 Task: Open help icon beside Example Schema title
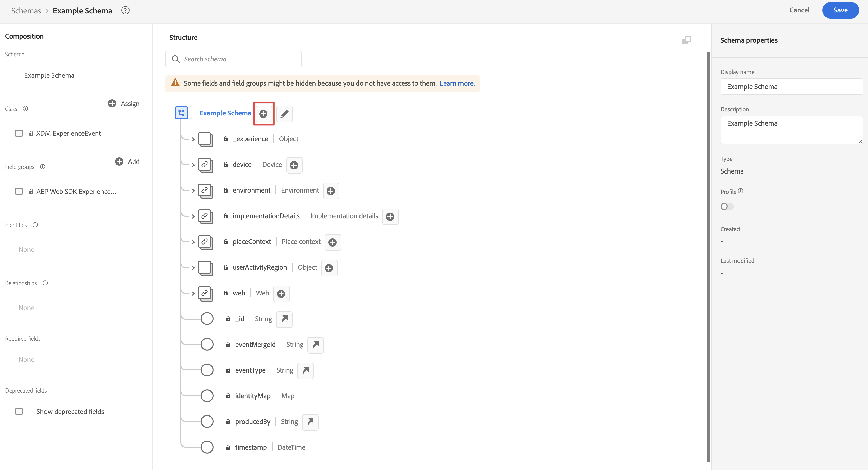pos(125,11)
